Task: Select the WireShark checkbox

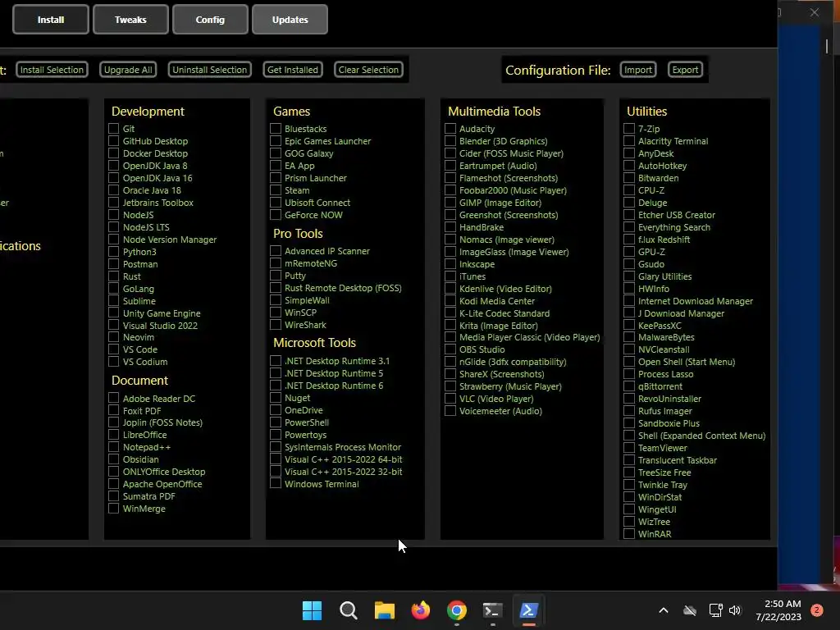Action: [x=276, y=325]
